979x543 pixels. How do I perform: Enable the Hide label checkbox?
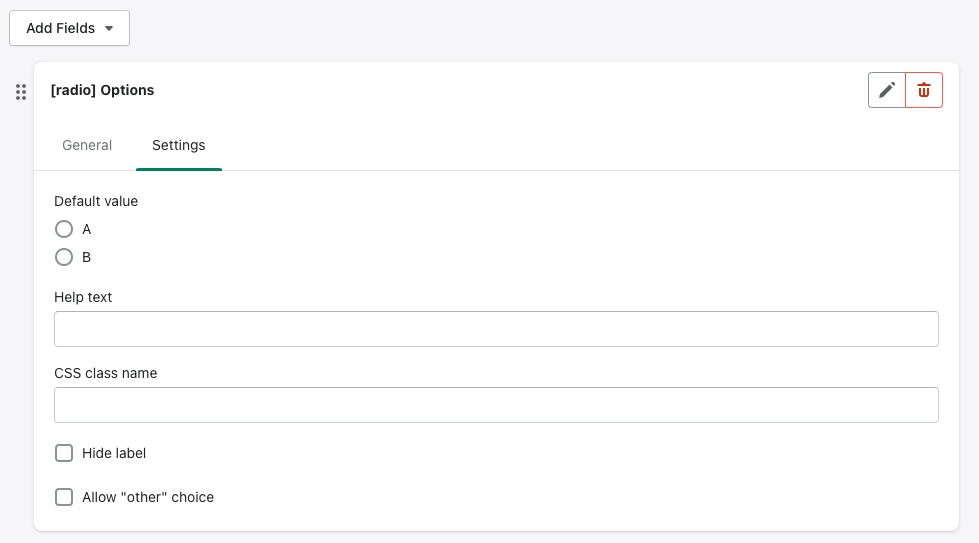64,453
